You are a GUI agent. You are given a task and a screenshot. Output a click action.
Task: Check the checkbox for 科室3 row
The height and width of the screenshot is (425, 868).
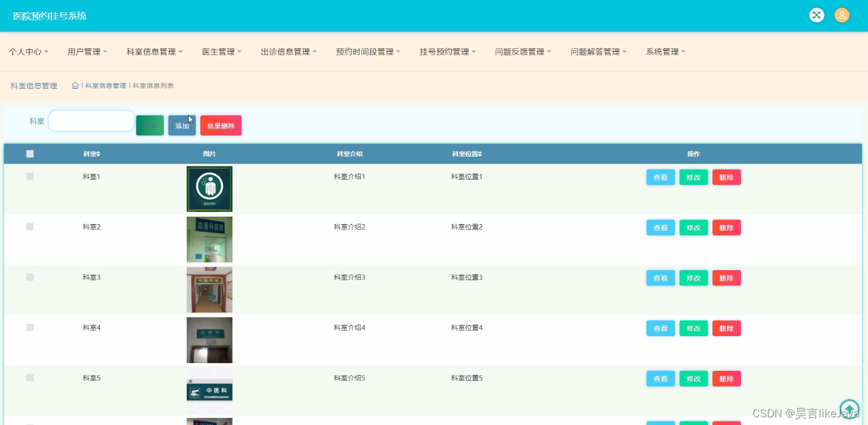click(x=30, y=277)
